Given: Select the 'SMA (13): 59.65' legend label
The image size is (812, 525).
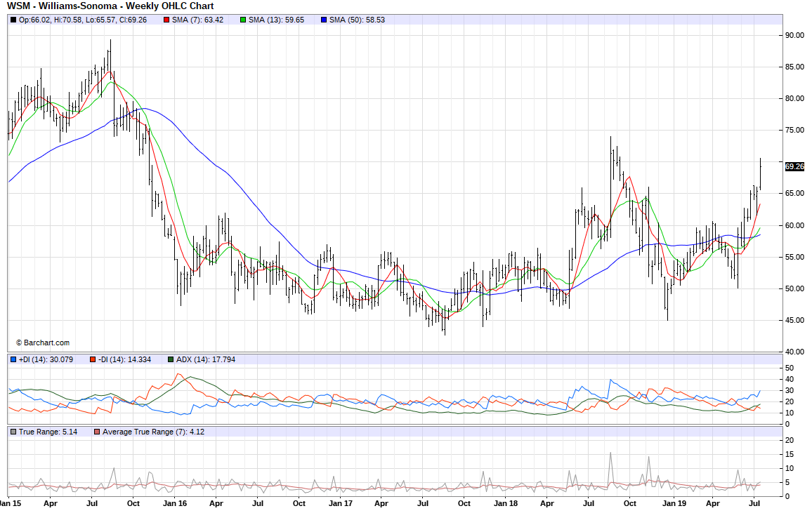Looking at the screenshot, I should (277, 20).
